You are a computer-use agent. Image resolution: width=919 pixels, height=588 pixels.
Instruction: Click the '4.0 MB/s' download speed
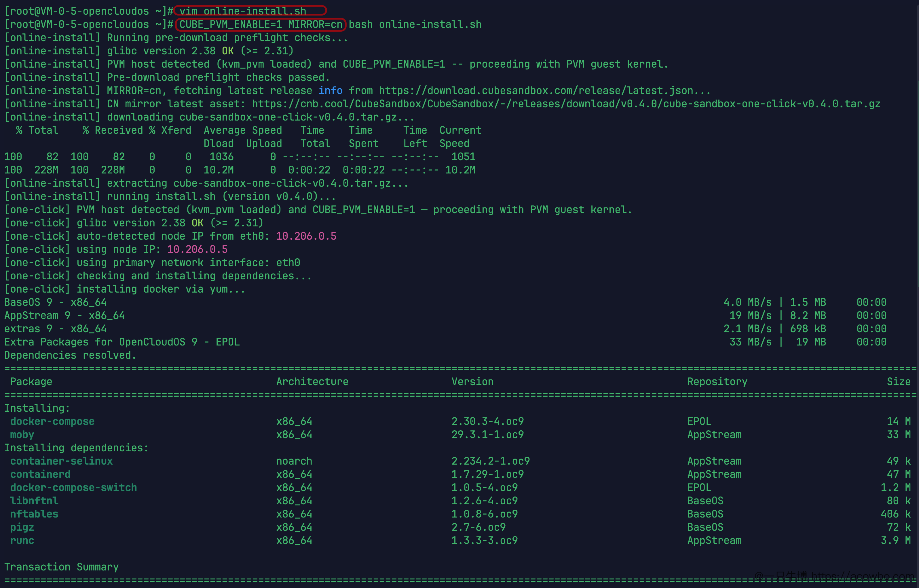[747, 302]
